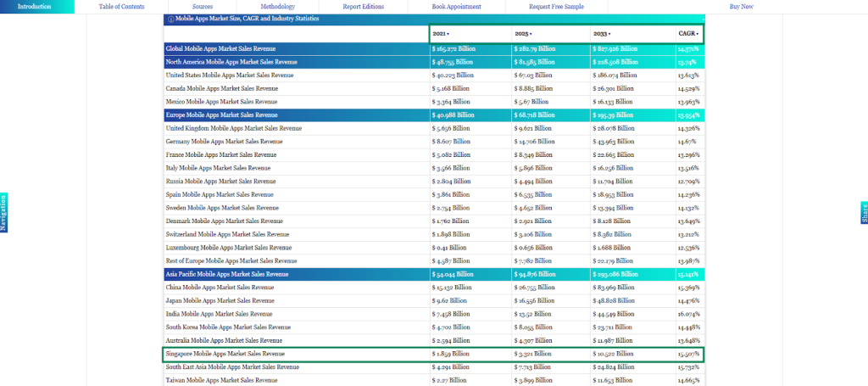Click the North America Mobile Apps Market row

click(x=231, y=62)
